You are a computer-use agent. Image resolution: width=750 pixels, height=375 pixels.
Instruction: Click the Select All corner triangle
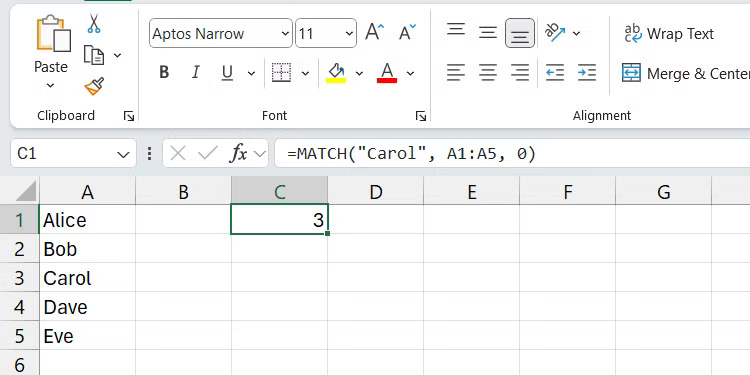pyautogui.click(x=26, y=191)
